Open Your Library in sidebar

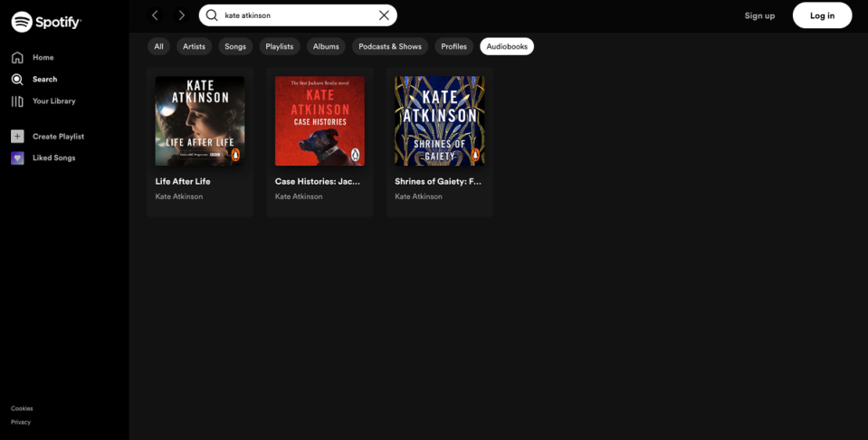point(53,101)
